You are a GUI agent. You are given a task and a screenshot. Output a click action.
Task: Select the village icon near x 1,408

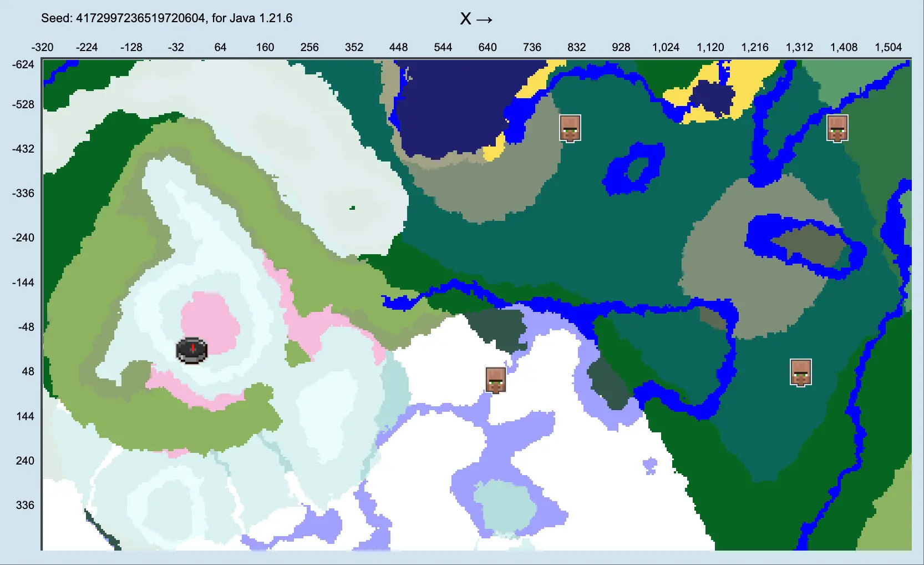click(837, 129)
